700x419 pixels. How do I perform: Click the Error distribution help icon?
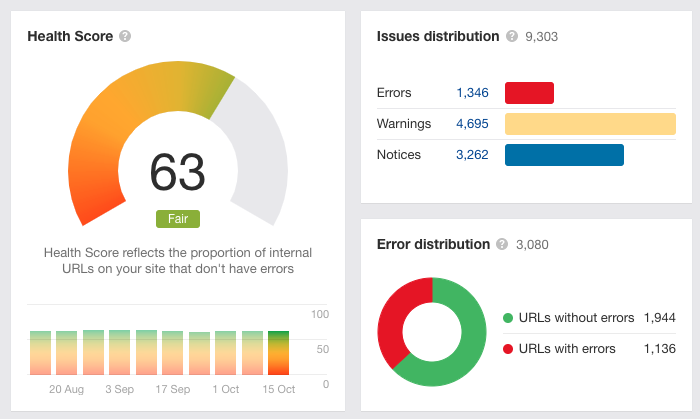tap(502, 244)
